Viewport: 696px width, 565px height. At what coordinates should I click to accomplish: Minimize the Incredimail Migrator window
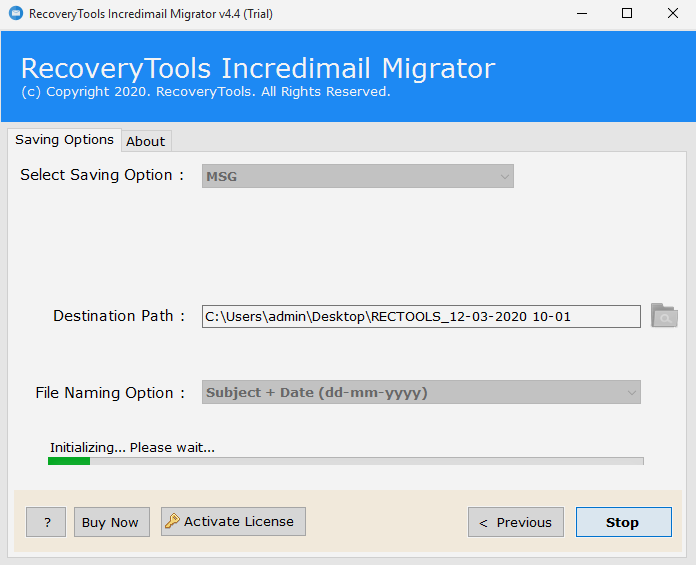click(580, 14)
